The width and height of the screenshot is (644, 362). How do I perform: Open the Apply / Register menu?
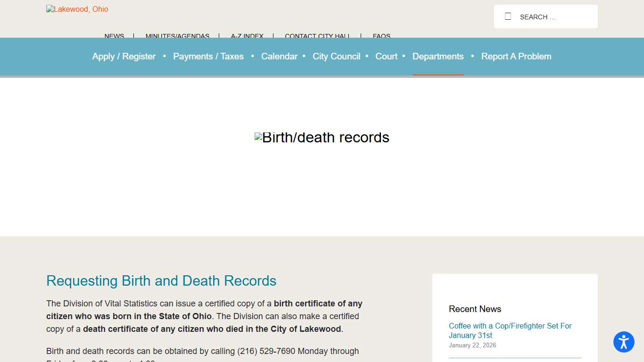tap(124, 57)
